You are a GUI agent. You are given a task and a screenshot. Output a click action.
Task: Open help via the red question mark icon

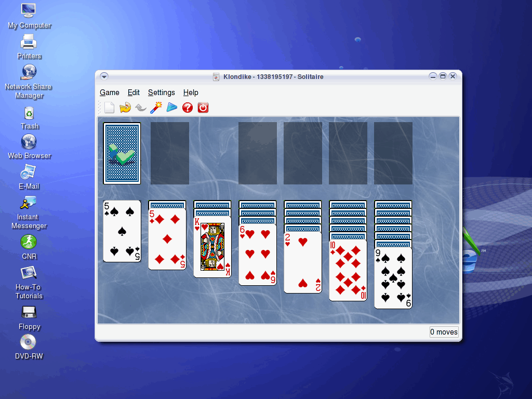pos(187,108)
